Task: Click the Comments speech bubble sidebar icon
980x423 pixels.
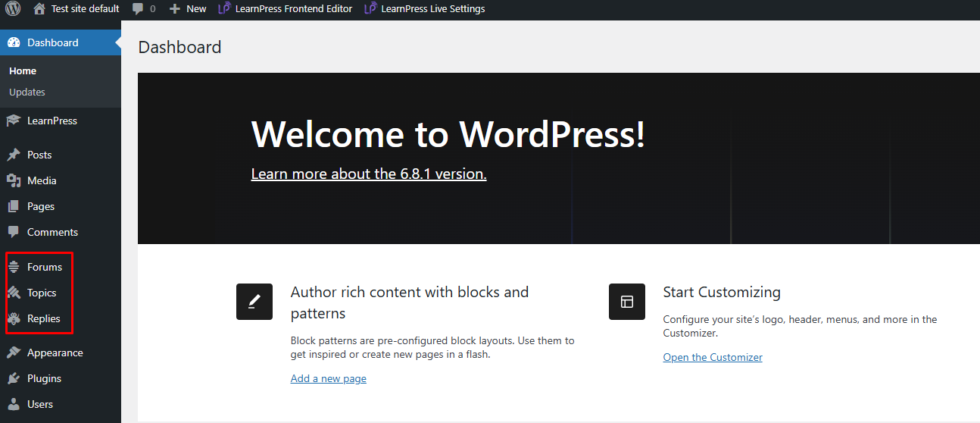Action: point(14,233)
